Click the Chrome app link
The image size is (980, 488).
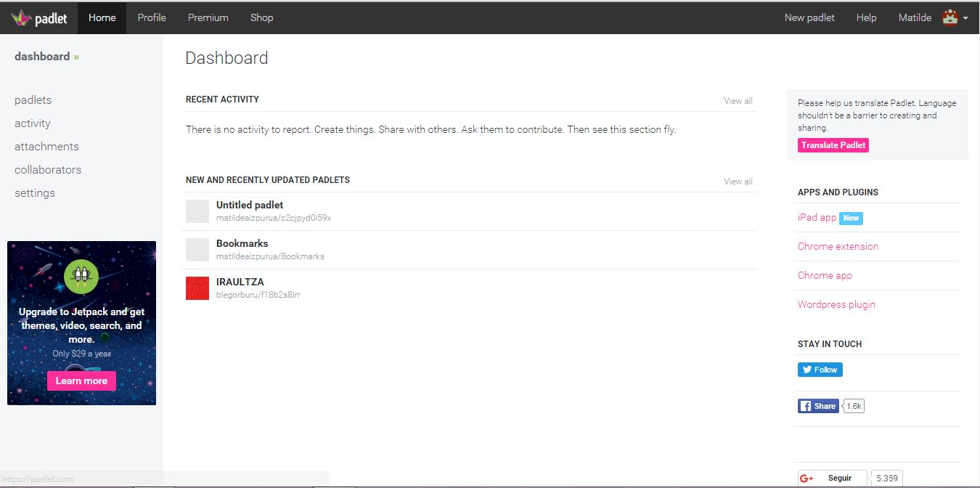click(825, 275)
